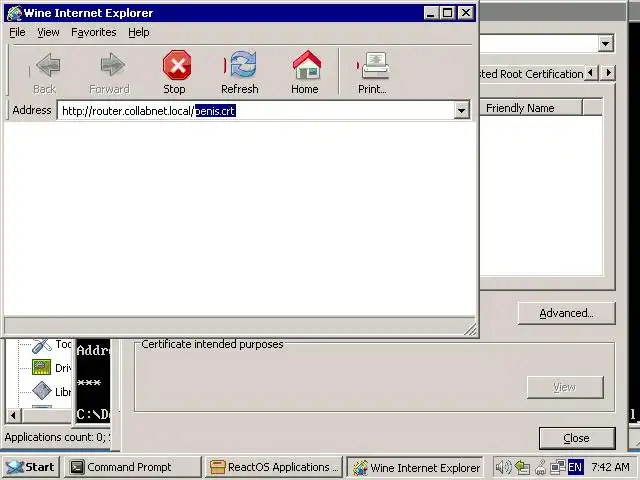Click the dual monitors network tray icon
640x480 pixels.
(x=558, y=467)
